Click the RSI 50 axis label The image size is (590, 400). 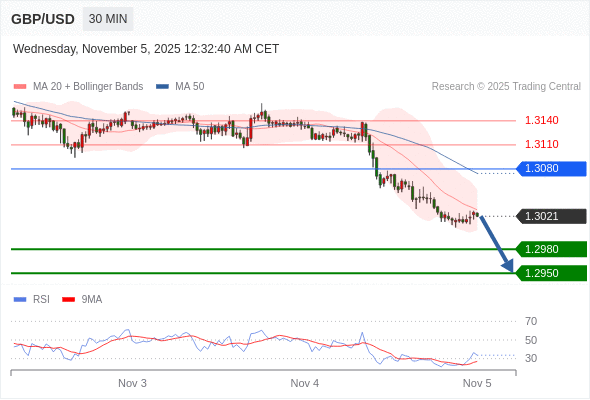tap(531, 340)
